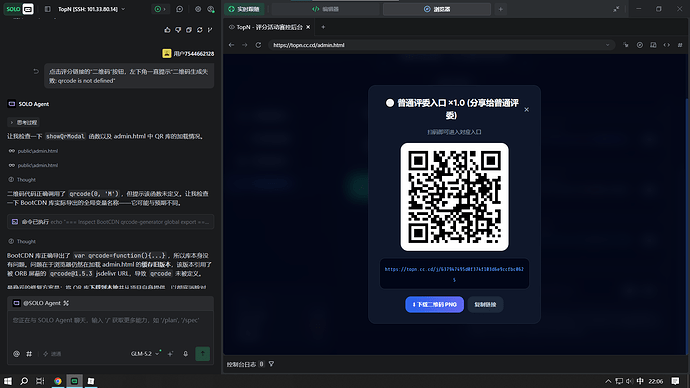Open Windows Task View
The height and width of the screenshot is (388, 690).
tap(40, 381)
